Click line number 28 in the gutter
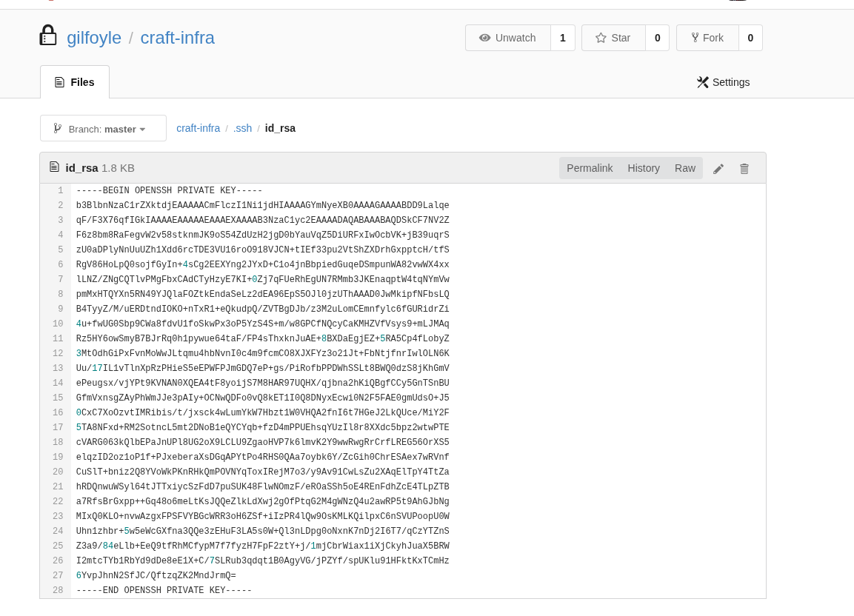The image size is (854, 616). click(x=58, y=590)
